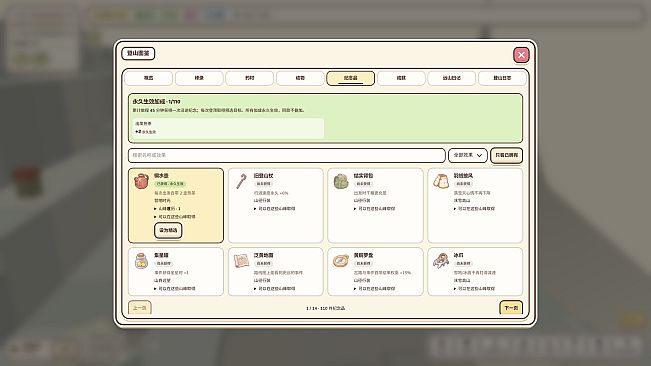Open the 全部效果 effect filter dropdown
651x366 pixels.
point(467,155)
